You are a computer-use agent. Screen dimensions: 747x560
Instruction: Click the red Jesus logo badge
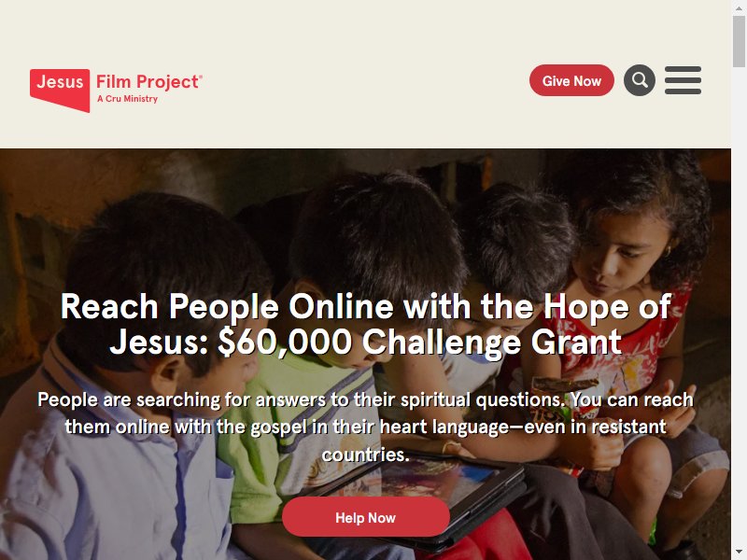tap(60, 90)
